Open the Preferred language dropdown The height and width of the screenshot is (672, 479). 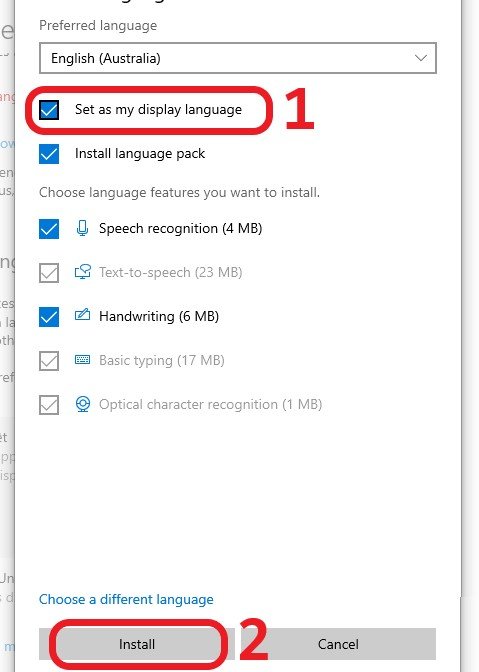pyautogui.click(x=238, y=58)
